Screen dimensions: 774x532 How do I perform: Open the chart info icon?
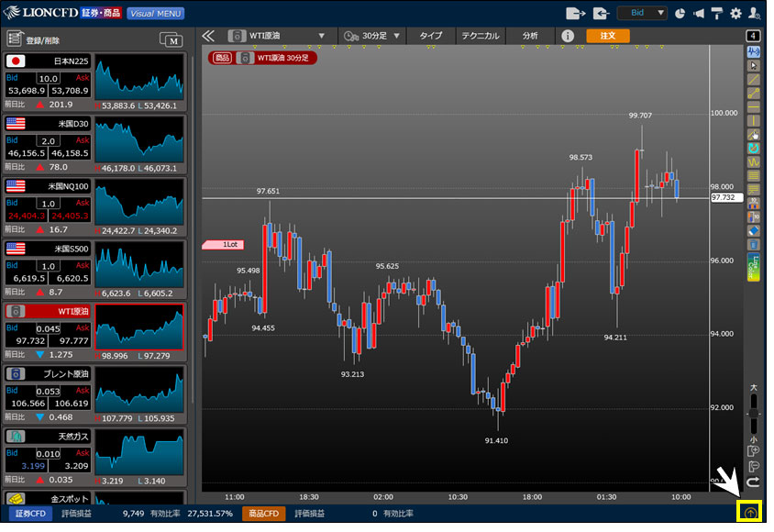click(568, 36)
